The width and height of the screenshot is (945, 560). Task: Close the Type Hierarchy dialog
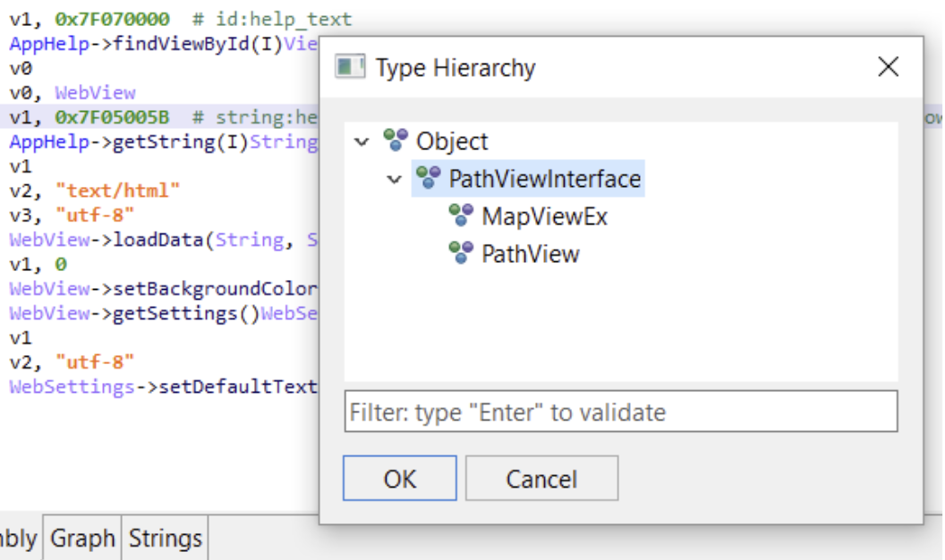[889, 66]
